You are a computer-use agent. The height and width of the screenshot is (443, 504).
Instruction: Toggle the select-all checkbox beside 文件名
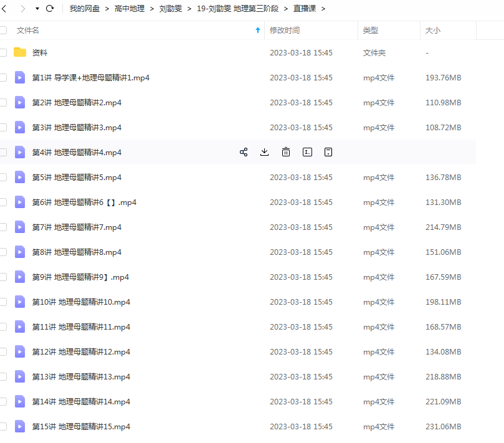[x=3, y=30]
